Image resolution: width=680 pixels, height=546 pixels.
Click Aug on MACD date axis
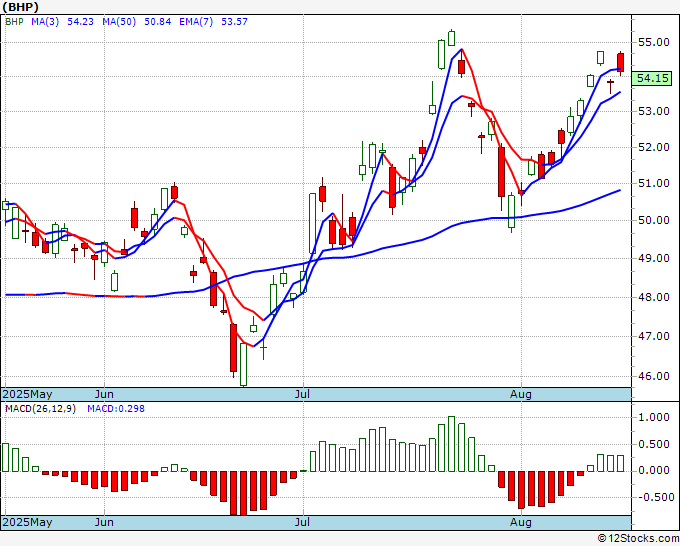(521, 522)
